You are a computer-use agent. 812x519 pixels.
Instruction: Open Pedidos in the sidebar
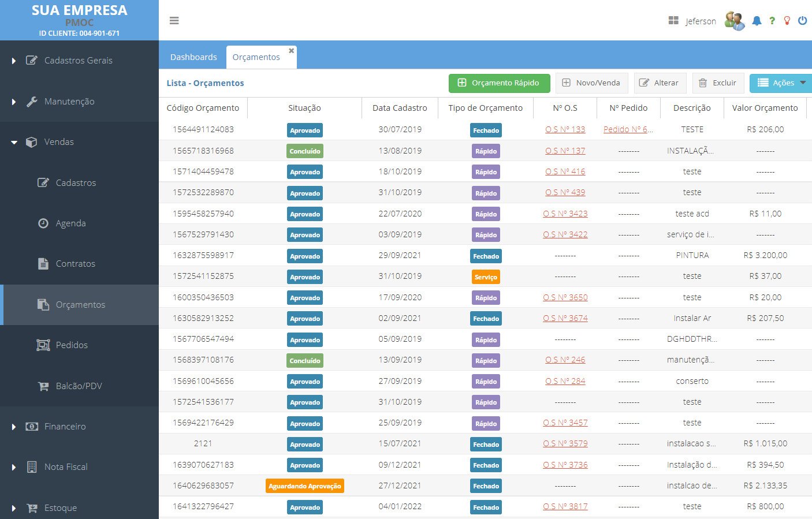tap(72, 345)
